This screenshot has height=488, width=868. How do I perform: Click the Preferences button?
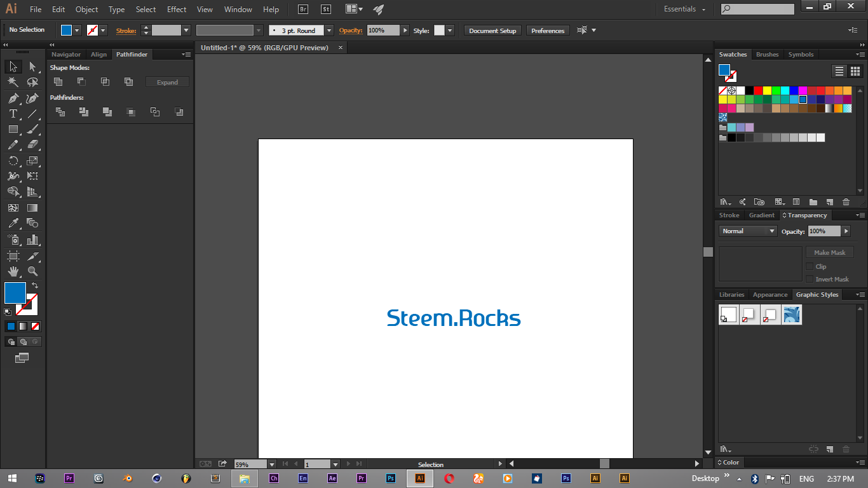[x=548, y=30]
